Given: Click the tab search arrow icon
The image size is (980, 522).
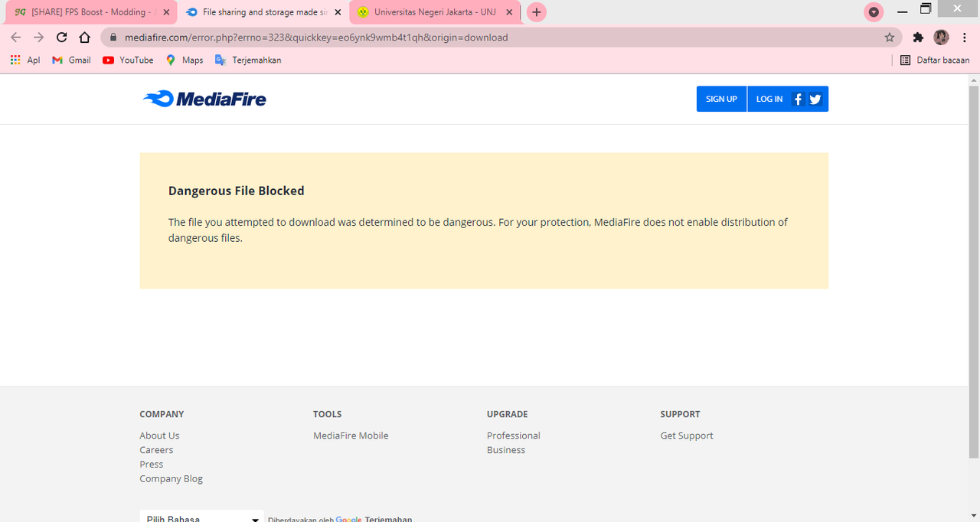Looking at the screenshot, I should pyautogui.click(x=874, y=12).
